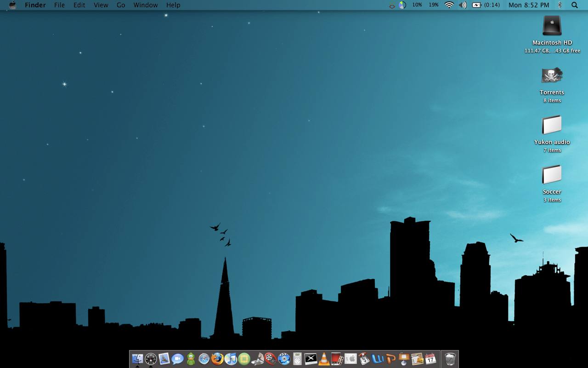Open the File menu

point(59,5)
